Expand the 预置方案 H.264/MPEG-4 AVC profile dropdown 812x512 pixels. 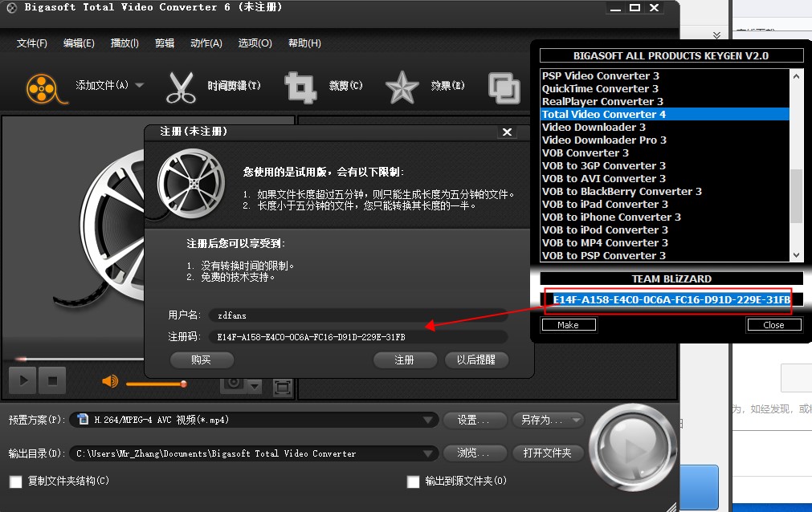pyautogui.click(x=428, y=420)
